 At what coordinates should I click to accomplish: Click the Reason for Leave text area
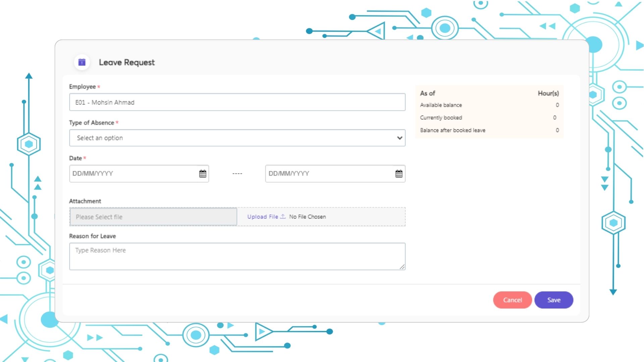pyautogui.click(x=237, y=255)
